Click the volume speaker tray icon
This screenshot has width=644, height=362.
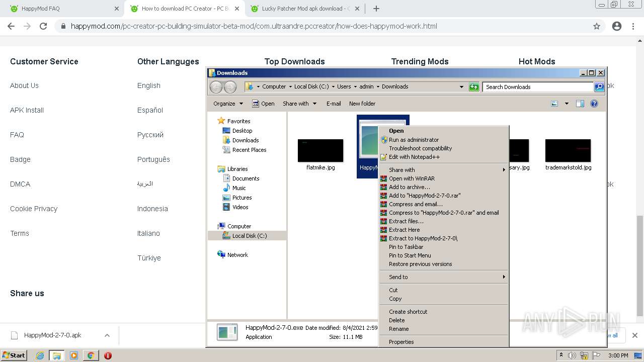(x=572, y=355)
